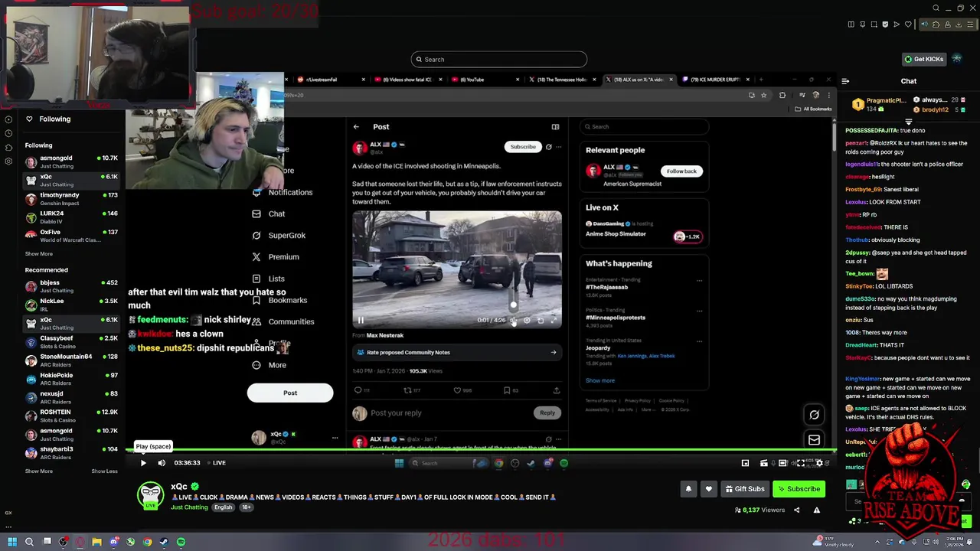
Task: Open ROSHTEIN recommended channel
Action: [72, 416]
